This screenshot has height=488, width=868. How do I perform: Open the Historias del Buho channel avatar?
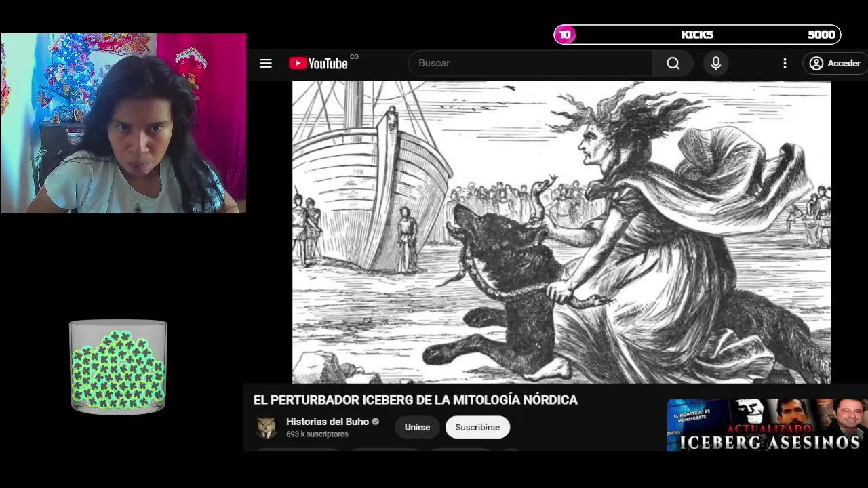[267, 428]
